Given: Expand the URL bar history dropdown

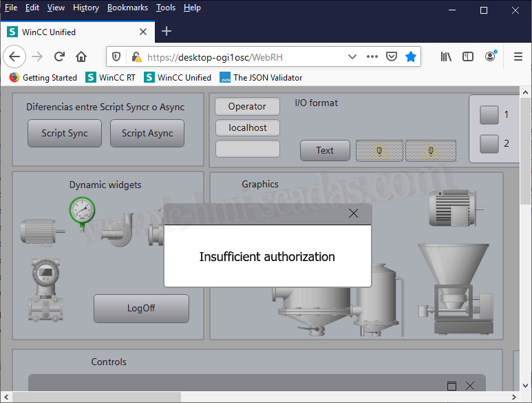Looking at the screenshot, I should coord(352,56).
